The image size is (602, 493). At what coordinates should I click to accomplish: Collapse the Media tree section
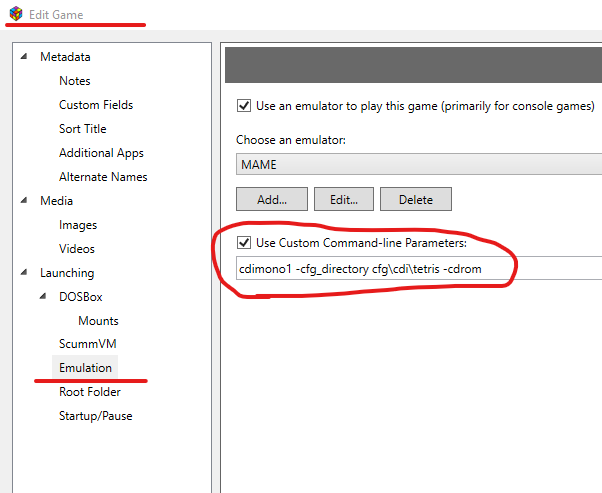(x=24, y=200)
